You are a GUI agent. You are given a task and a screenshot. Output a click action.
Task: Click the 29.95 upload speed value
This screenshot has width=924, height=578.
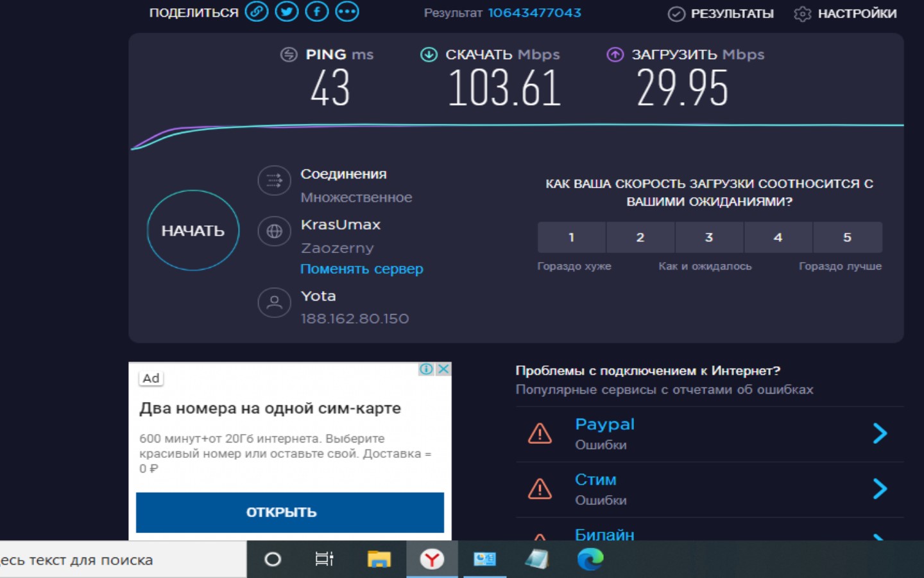(683, 88)
